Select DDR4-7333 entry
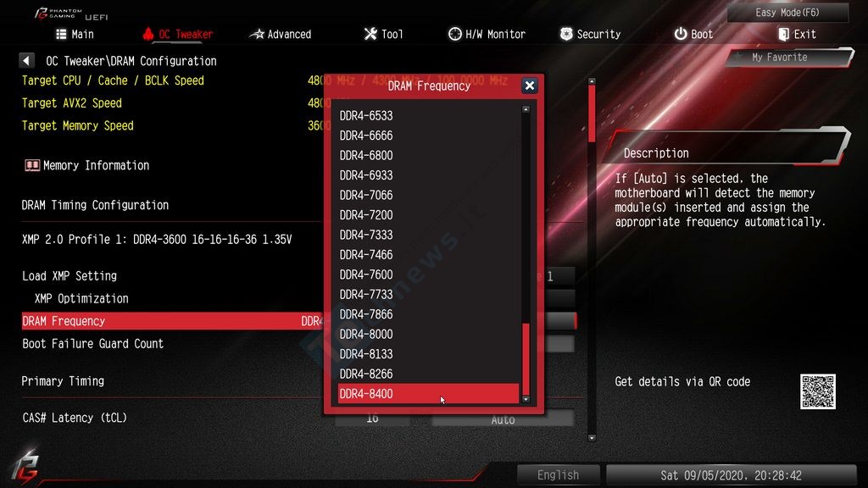This screenshot has height=488, width=868. pos(428,236)
